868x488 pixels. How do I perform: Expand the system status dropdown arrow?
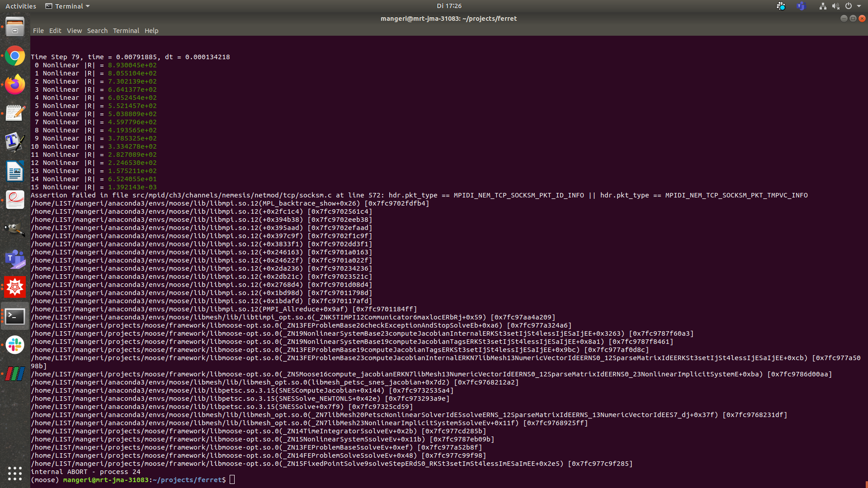(x=859, y=6)
